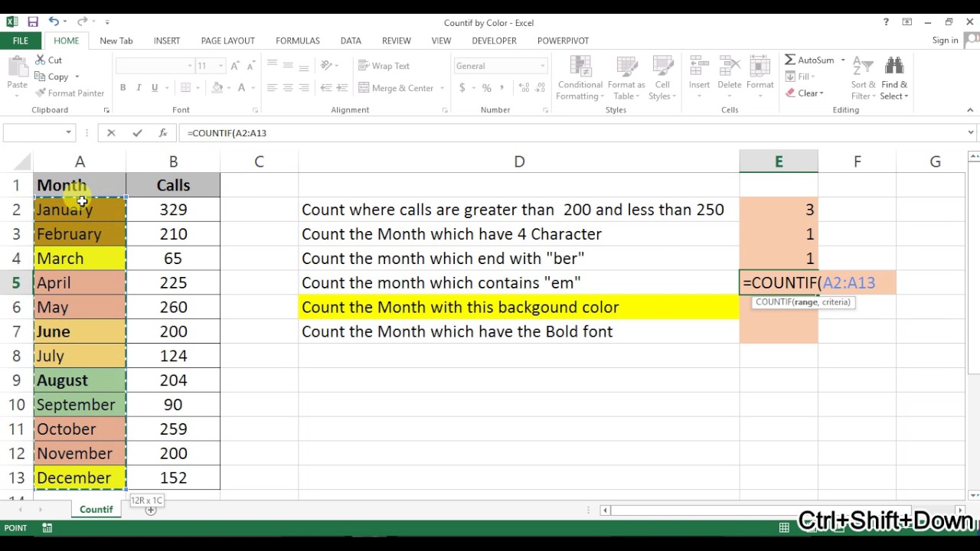Click cell with December
Screen dimensions: 980x551
[x=80, y=478]
